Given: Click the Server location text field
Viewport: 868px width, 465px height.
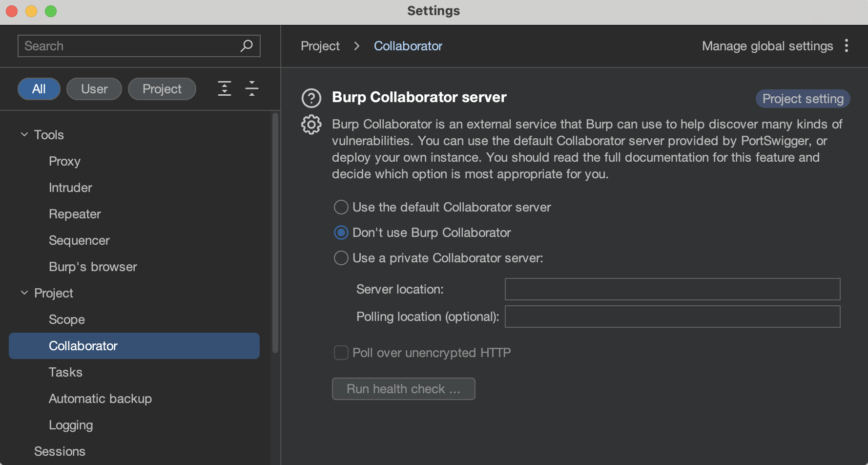Looking at the screenshot, I should [672, 289].
